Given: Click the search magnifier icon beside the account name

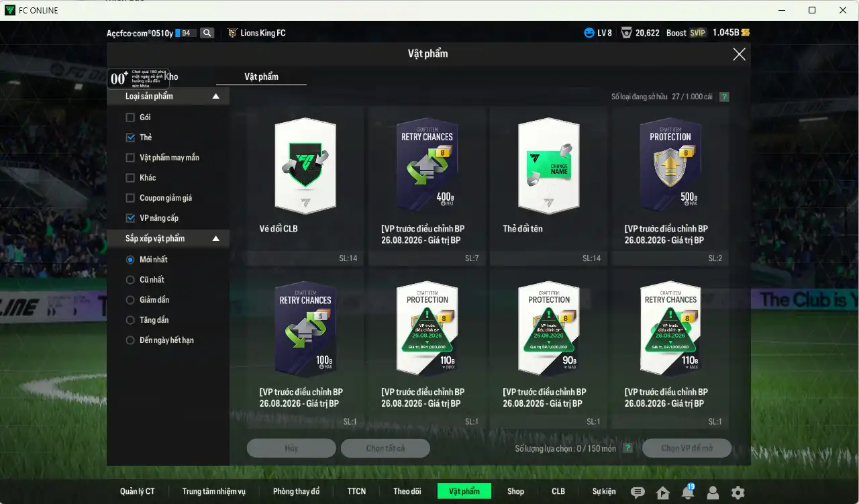Looking at the screenshot, I should tap(207, 33).
